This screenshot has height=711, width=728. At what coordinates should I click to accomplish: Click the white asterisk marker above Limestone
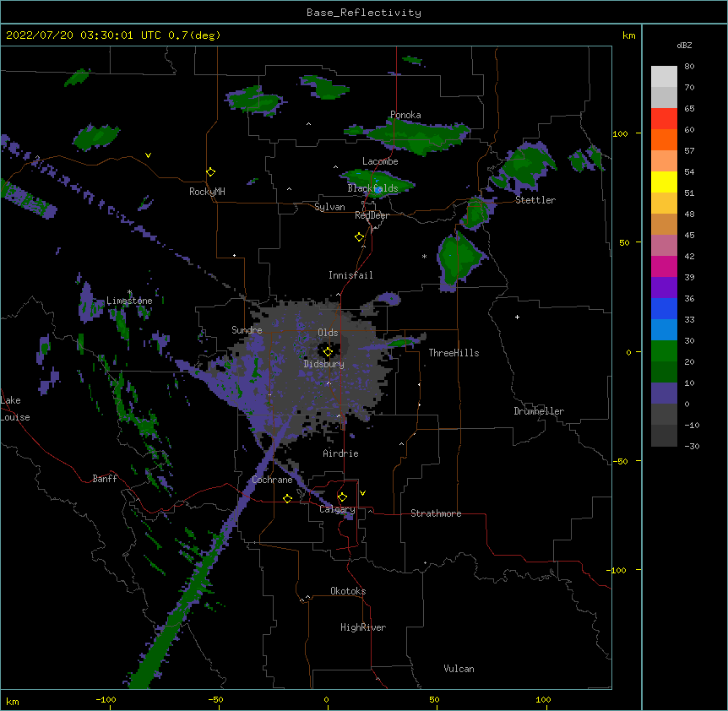click(129, 292)
